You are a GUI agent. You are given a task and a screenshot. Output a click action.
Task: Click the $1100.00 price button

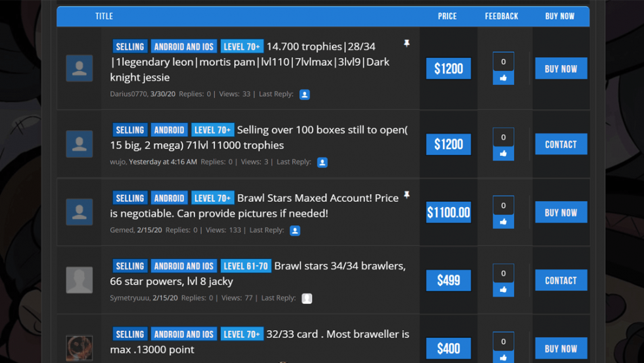click(448, 212)
